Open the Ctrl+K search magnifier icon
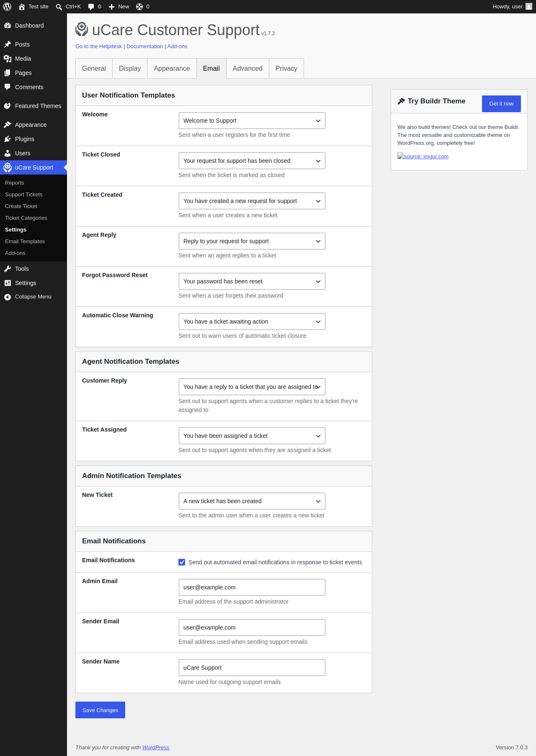Screen dimensions: 536x756 pyautogui.click(x=59, y=7)
